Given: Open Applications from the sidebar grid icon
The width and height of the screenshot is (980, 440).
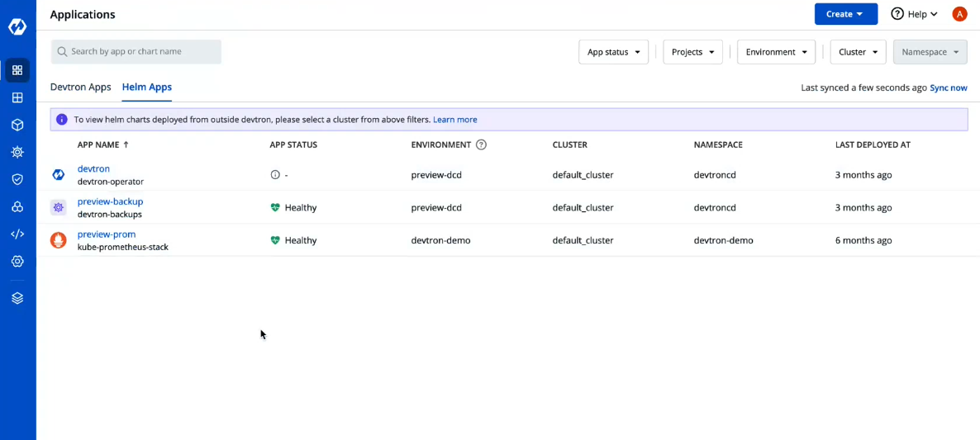Looking at the screenshot, I should (x=17, y=70).
